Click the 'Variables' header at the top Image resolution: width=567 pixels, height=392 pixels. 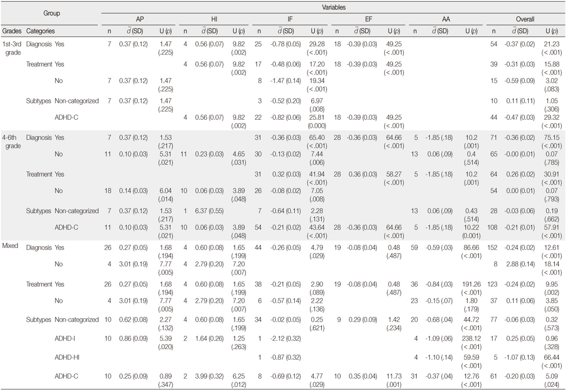coord(334,7)
